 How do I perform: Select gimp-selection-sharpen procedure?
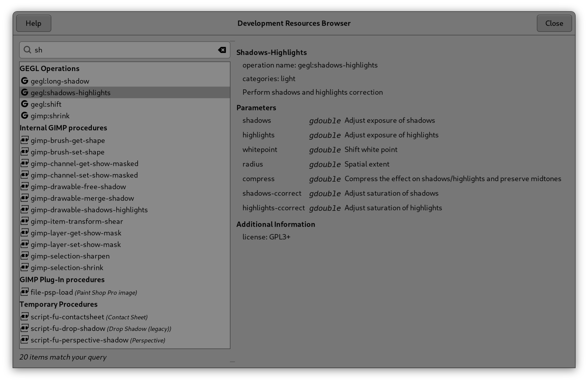[x=125, y=256]
